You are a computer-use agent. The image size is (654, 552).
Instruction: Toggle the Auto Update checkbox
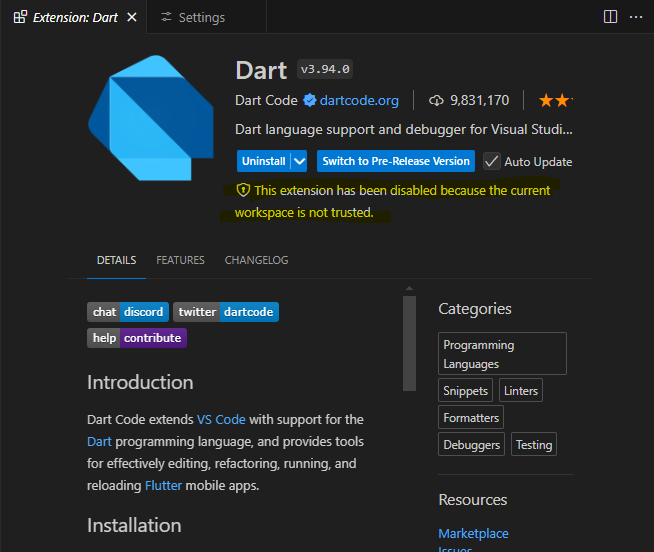point(492,161)
